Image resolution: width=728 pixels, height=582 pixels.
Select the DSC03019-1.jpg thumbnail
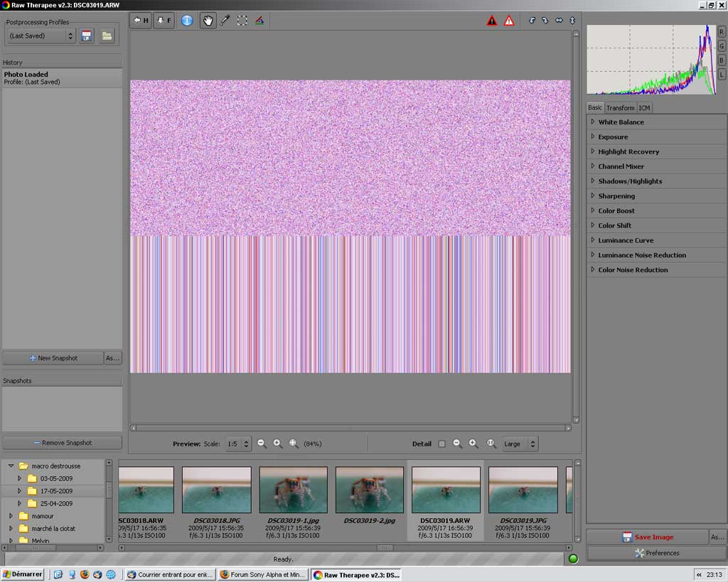(293, 490)
